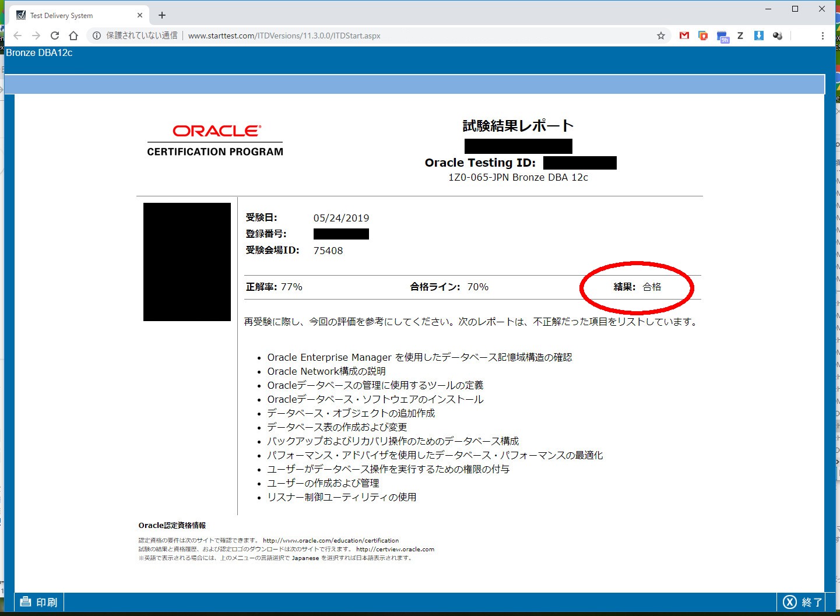Viewport: 840px width, 616px height.
Task: Click the 正解率 77% score
Action: (x=274, y=287)
